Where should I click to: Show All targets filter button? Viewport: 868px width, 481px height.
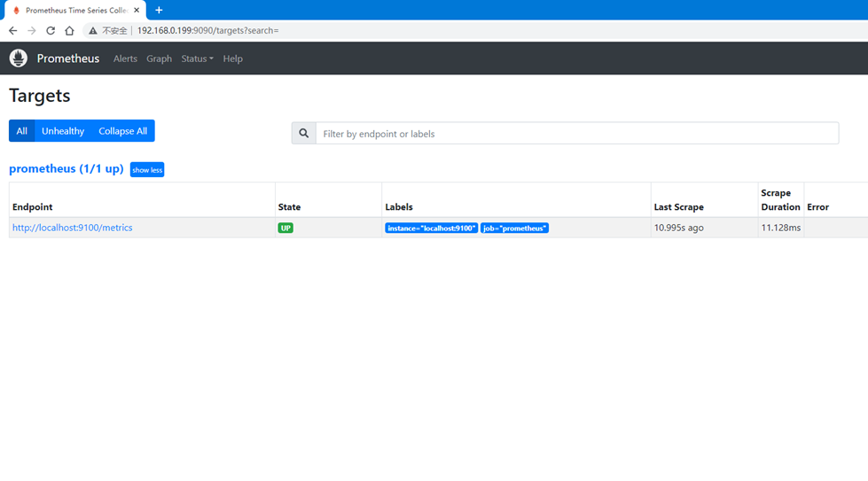click(x=21, y=131)
